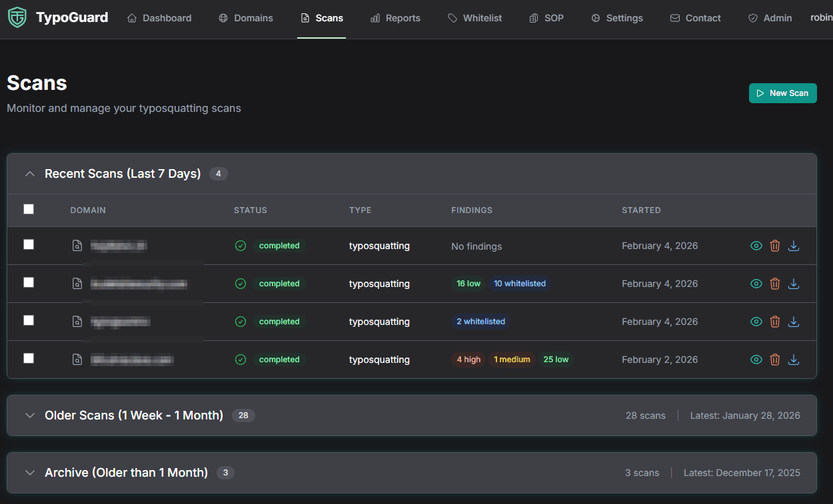Start a New Scan
Screen dimensions: 833x504
coord(782,93)
